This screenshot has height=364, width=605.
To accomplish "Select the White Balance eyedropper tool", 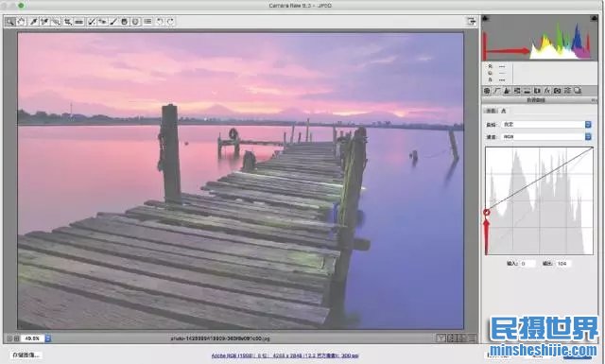I will [34, 22].
